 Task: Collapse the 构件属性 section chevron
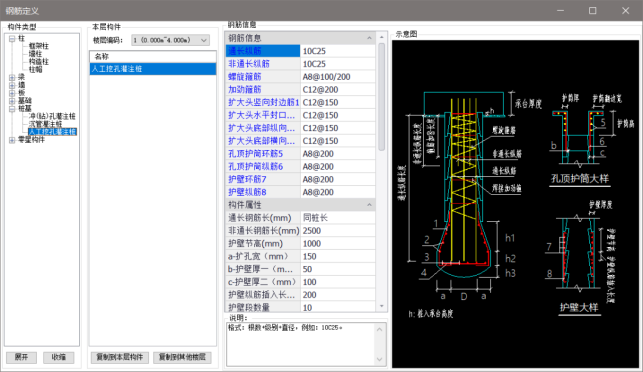369,205
